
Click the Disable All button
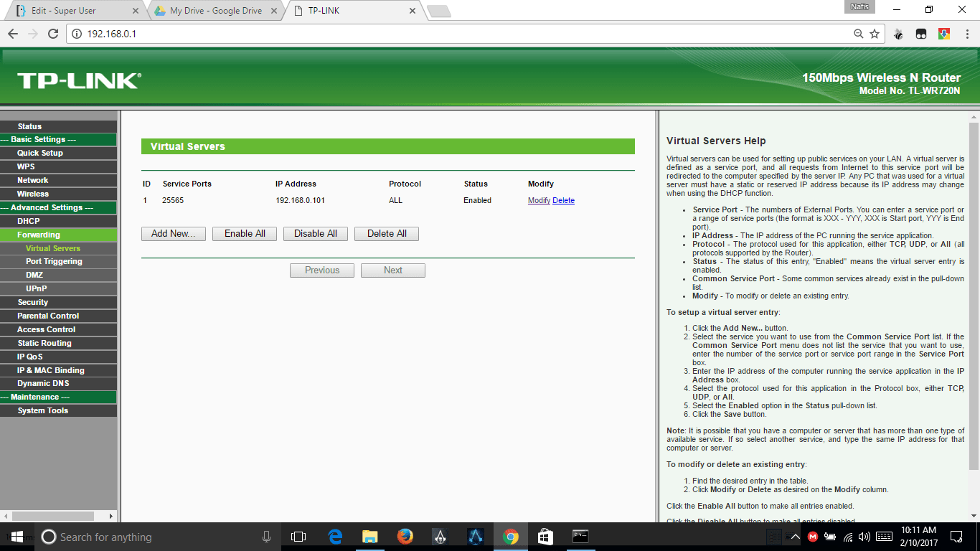[x=316, y=234]
